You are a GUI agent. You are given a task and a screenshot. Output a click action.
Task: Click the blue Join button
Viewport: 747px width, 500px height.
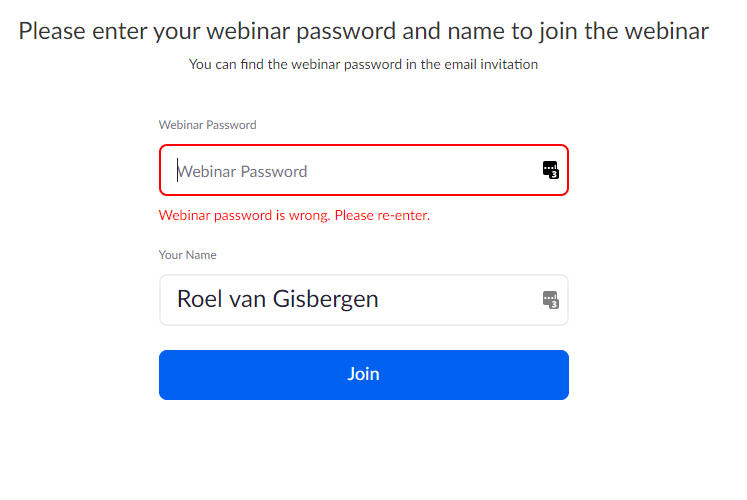(363, 375)
